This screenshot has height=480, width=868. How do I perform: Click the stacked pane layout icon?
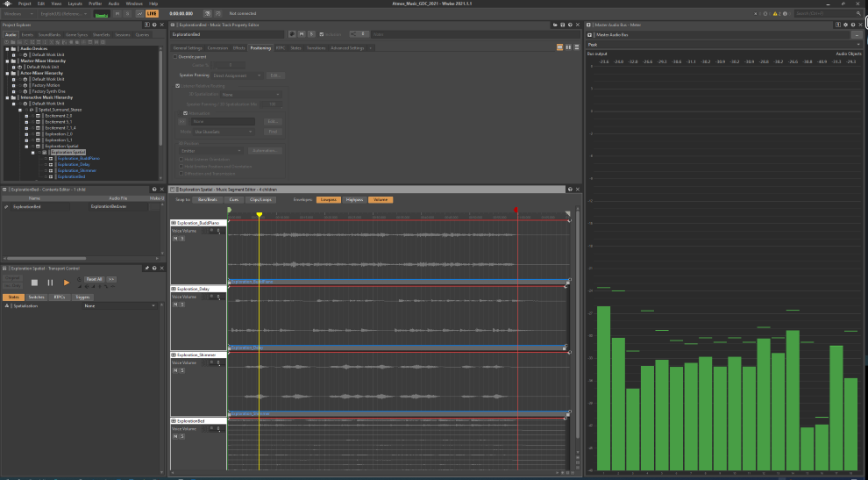577,47
